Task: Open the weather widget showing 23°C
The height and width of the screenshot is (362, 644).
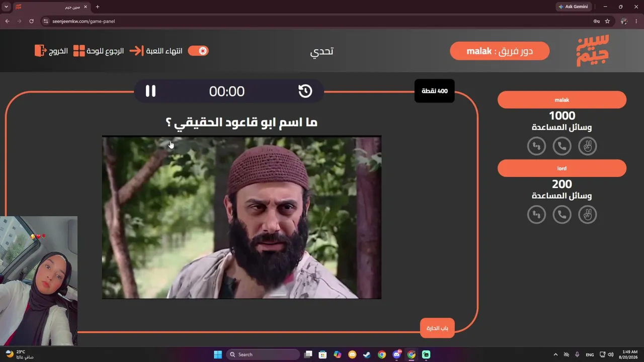Action: click(x=19, y=354)
